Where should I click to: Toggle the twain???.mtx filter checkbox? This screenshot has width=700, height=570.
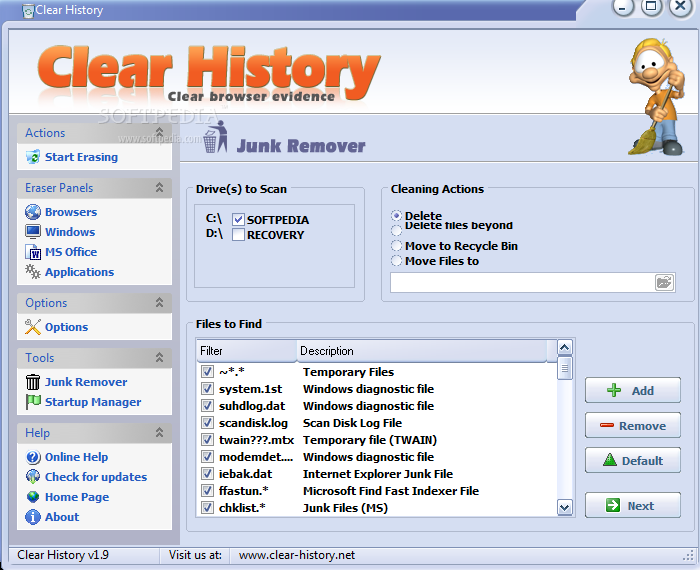coord(207,440)
